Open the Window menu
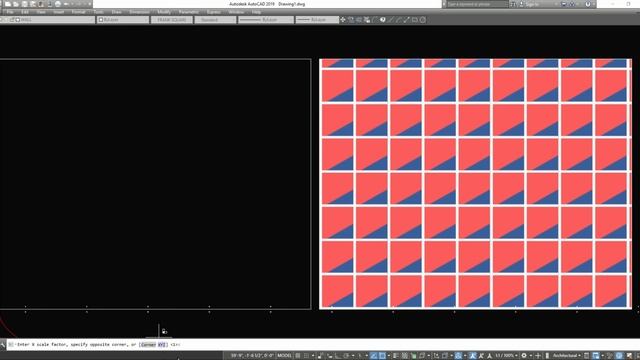The width and height of the screenshot is (640, 360). click(236, 12)
